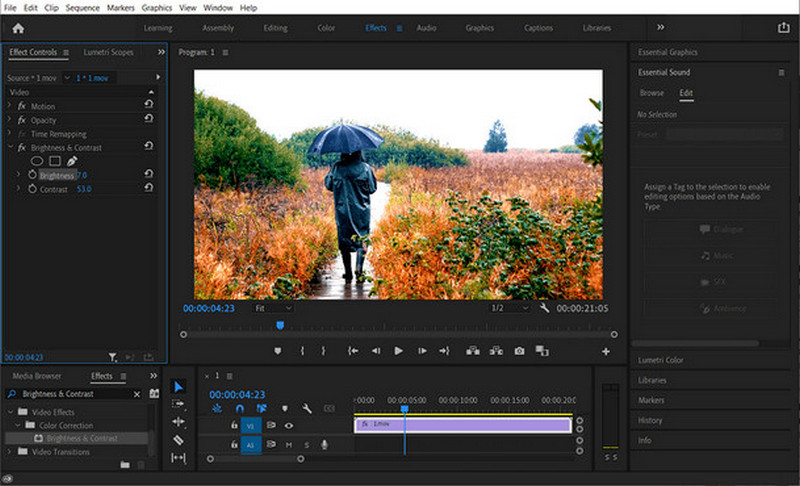
Task: Open Comparison View in Program monitor
Action: click(542, 351)
